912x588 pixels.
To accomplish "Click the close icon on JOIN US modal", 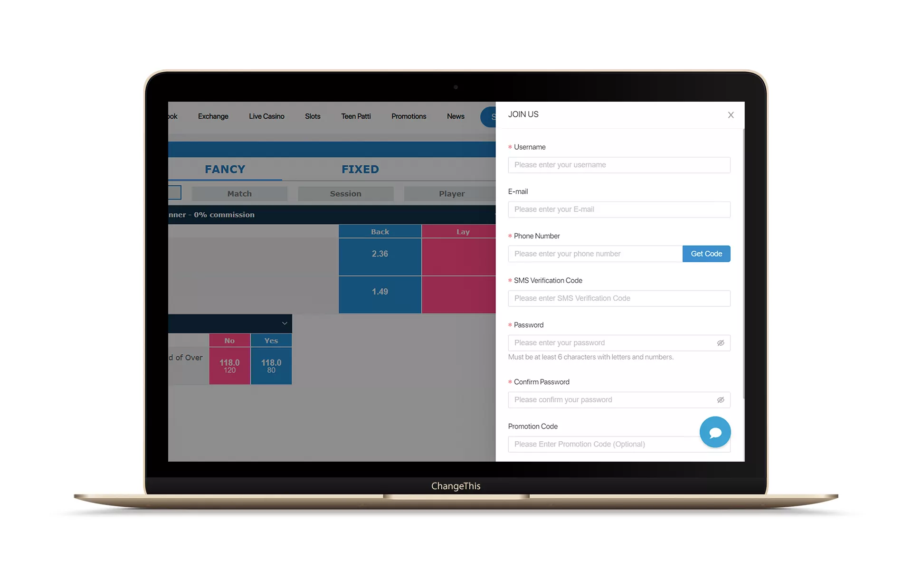I will coord(731,114).
